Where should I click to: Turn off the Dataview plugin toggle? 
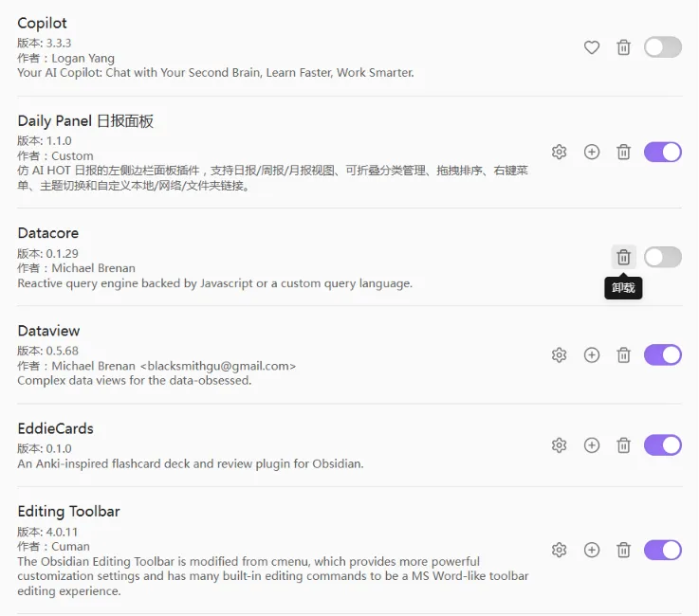click(x=662, y=355)
